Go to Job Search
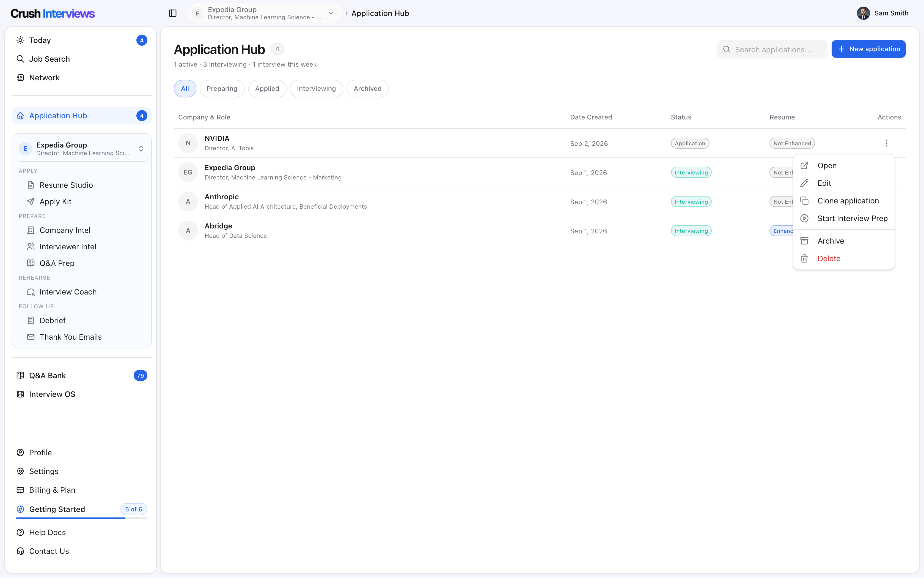The height and width of the screenshot is (578, 924). tap(82, 59)
